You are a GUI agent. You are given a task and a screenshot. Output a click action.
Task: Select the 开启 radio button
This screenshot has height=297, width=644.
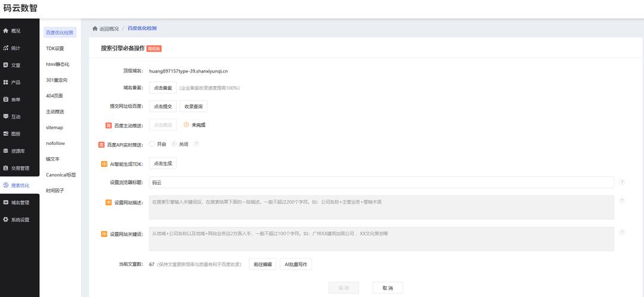[x=152, y=144]
